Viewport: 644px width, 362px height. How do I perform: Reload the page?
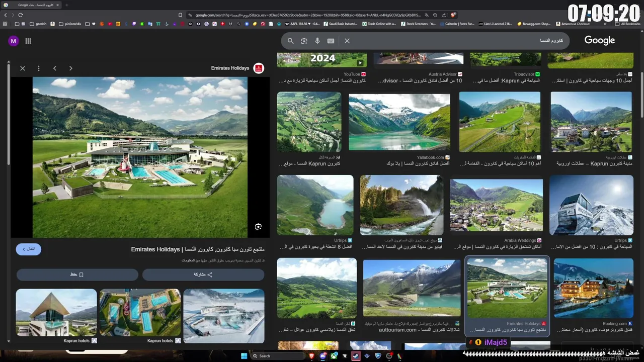(x=21, y=15)
